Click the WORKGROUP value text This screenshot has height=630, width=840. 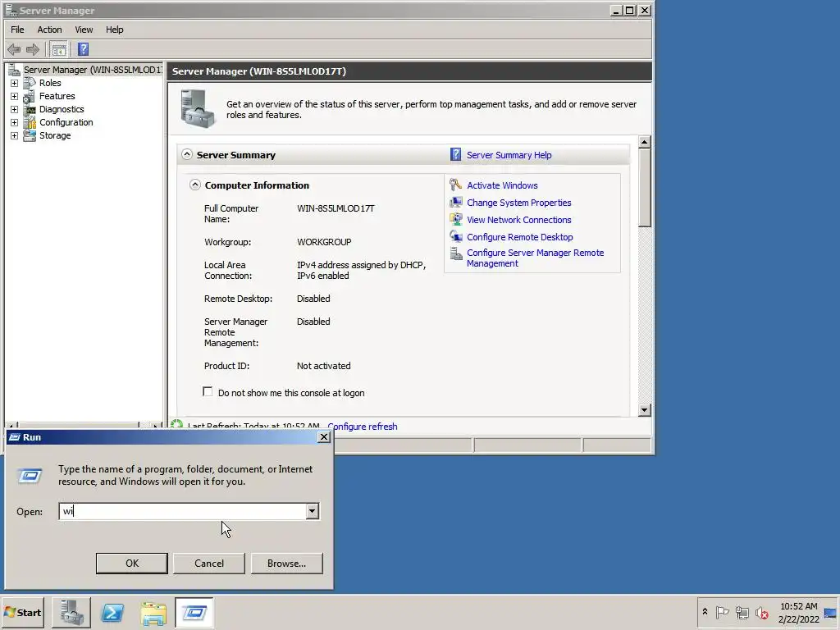coord(324,242)
